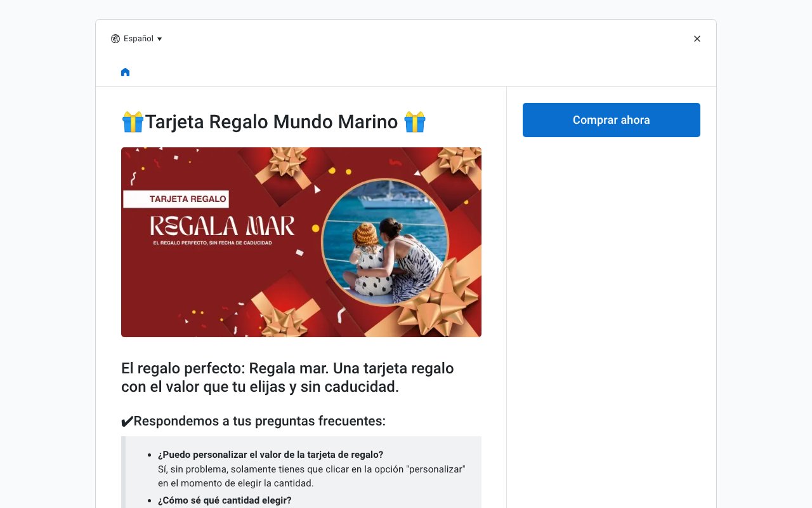Open the circular mother and child photo
Viewport: 812px width, 508px height.
pyautogui.click(x=384, y=242)
